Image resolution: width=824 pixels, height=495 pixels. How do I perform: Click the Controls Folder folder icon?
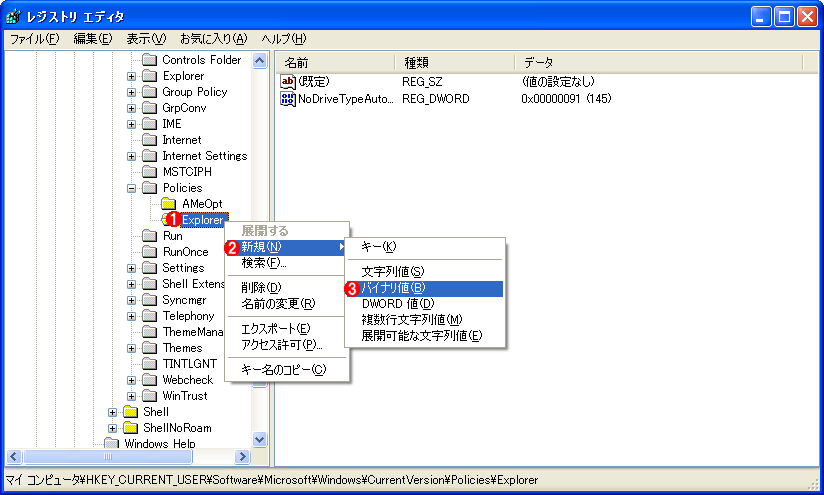click(150, 60)
